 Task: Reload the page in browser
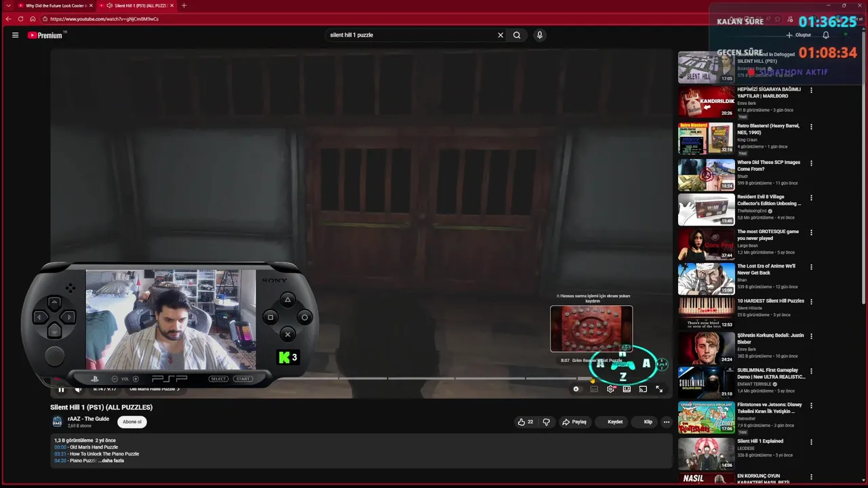pyautogui.click(x=20, y=19)
